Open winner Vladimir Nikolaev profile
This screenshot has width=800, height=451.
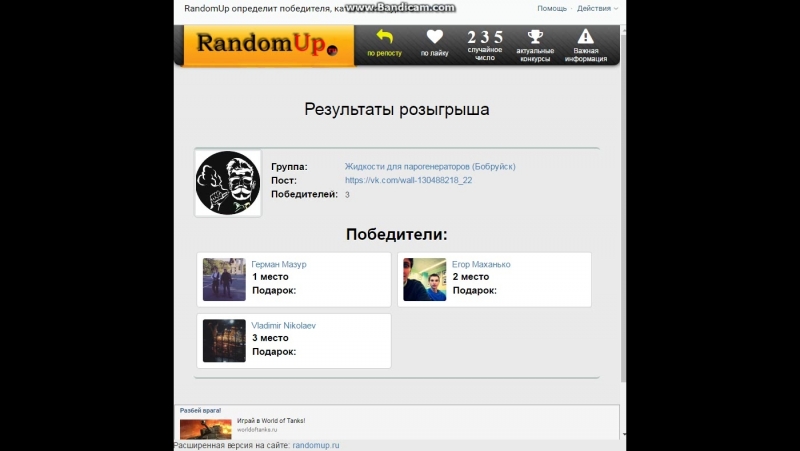coord(283,325)
